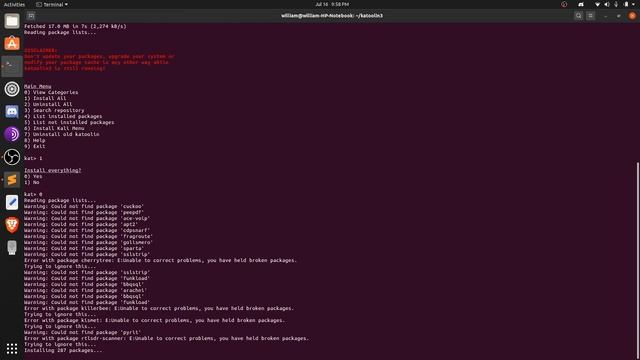Launch Ubuntu Software from the dock
The height and width of the screenshot is (360, 640).
point(12,43)
